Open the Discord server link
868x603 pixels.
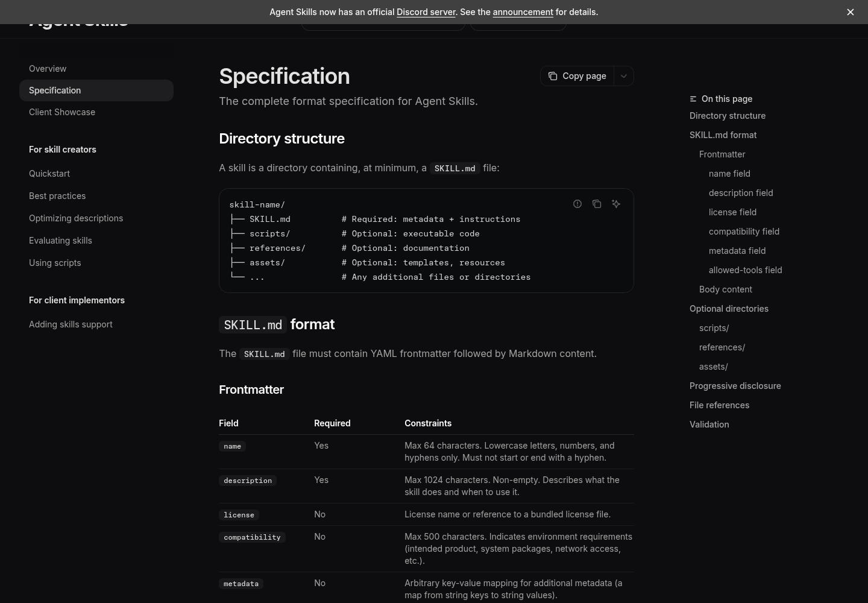pyautogui.click(x=426, y=12)
